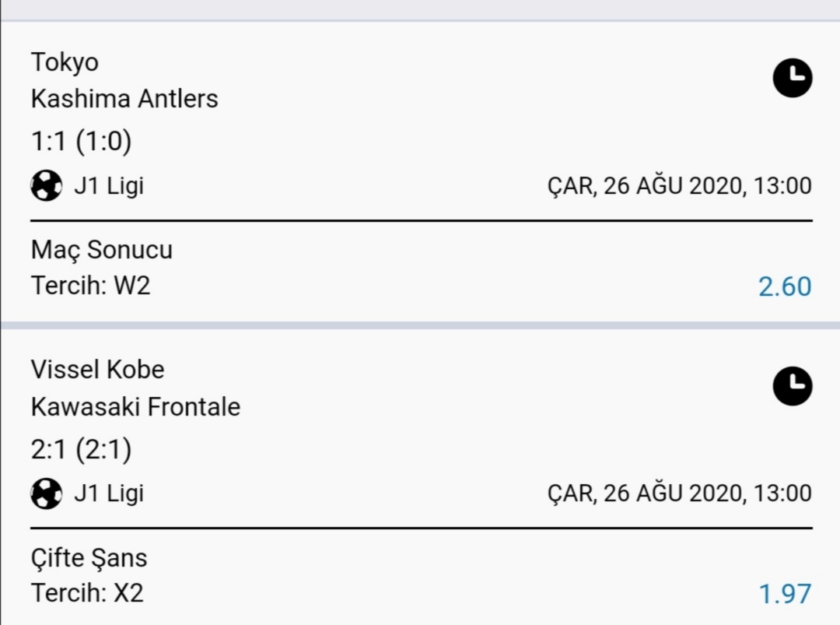Click Tercih: X2 selection text
The width and height of the screenshot is (840, 625).
coord(87,593)
